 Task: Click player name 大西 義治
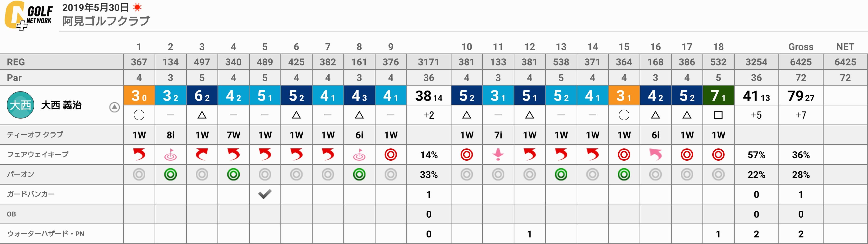[61, 105]
